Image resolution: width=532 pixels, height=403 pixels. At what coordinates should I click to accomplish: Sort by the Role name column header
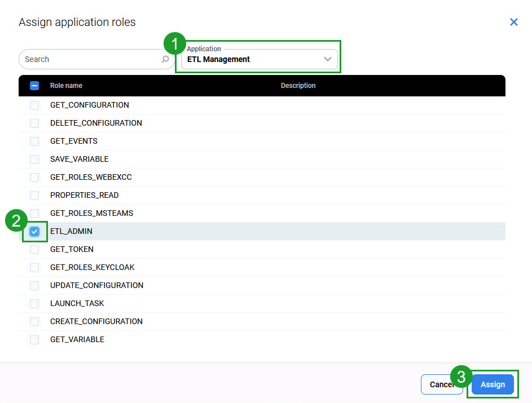[66, 86]
